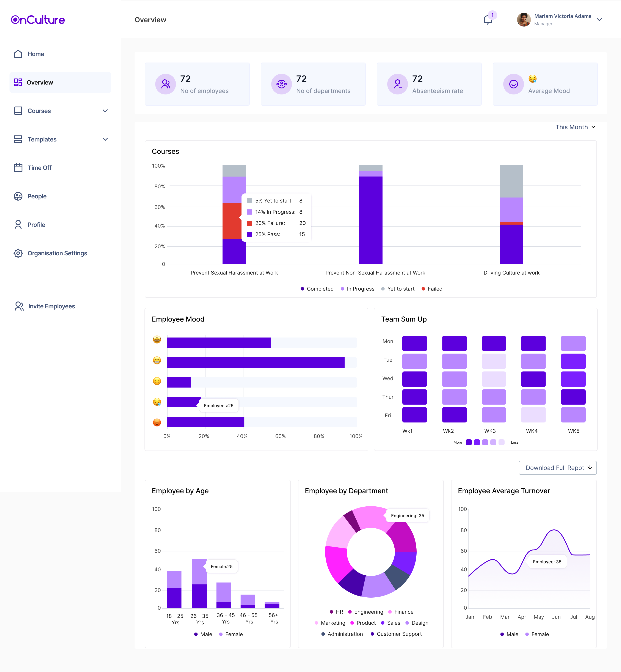This screenshot has width=621, height=672.
Task: Click the notification count badge
Action: (492, 15)
